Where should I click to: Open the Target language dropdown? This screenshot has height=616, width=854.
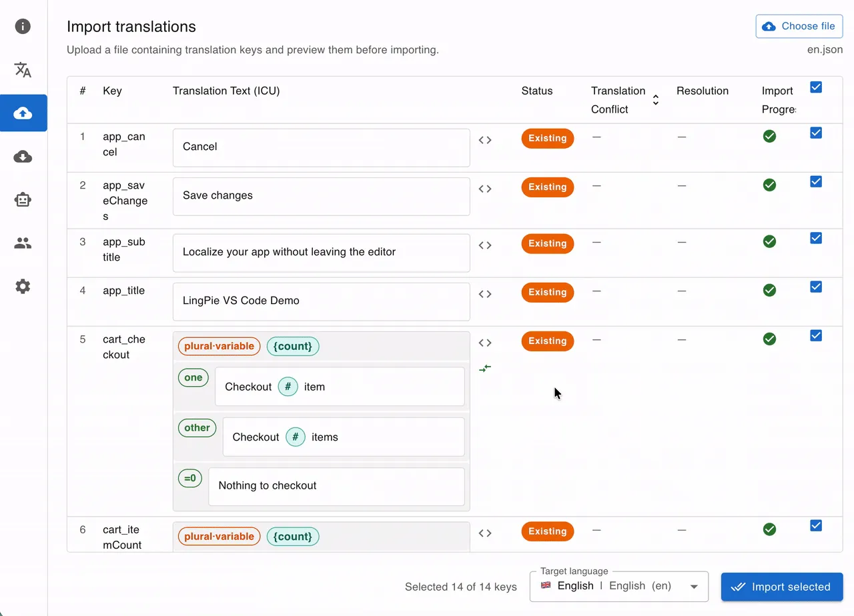(x=619, y=586)
